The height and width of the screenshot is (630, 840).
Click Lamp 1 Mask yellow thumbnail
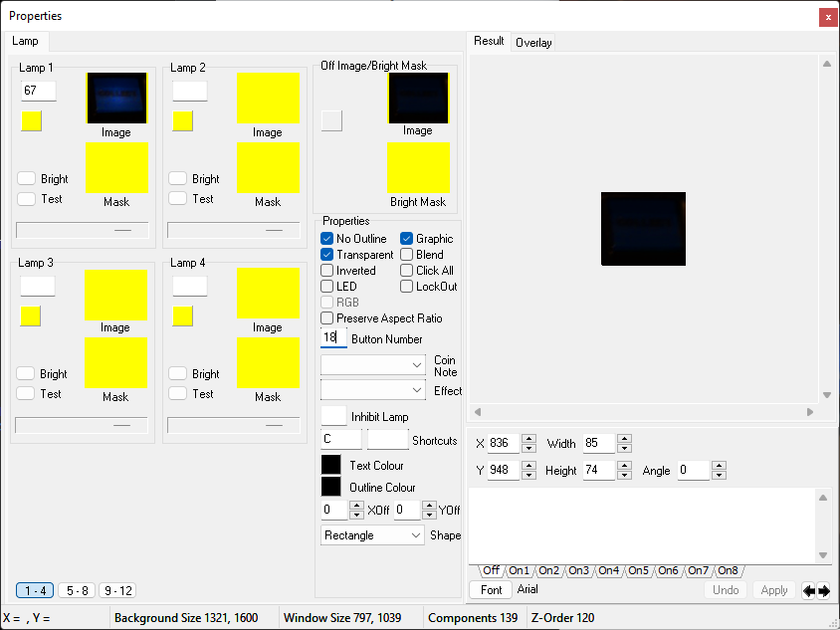coord(116,167)
